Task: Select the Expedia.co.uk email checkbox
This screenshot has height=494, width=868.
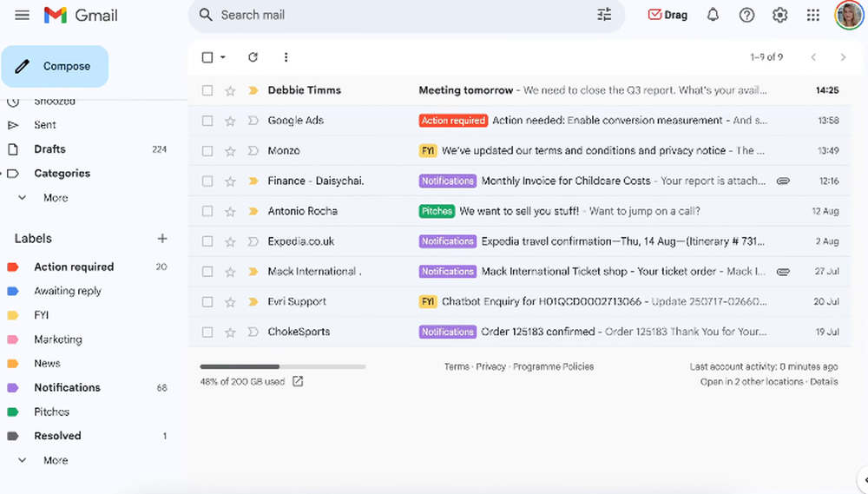Action: click(x=207, y=241)
